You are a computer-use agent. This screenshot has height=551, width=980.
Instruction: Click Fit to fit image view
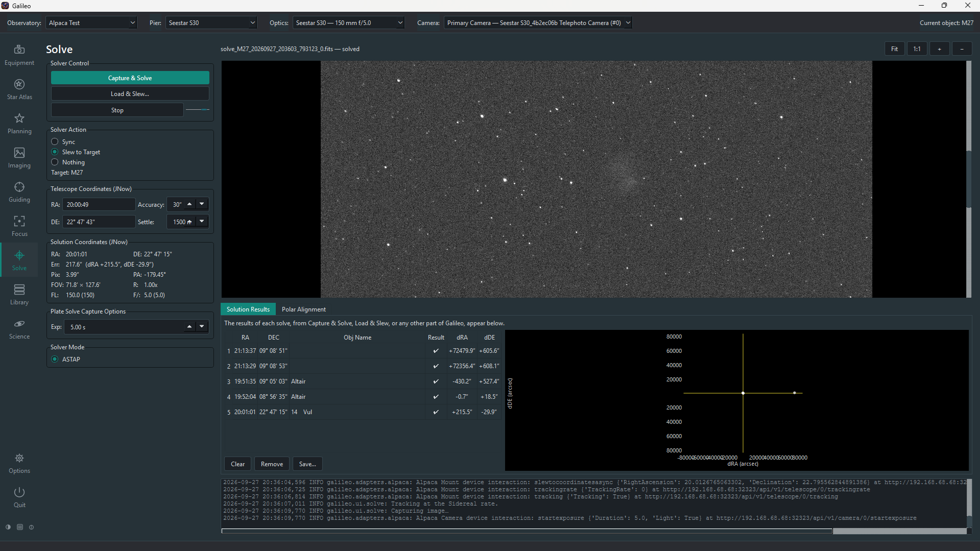(x=894, y=49)
